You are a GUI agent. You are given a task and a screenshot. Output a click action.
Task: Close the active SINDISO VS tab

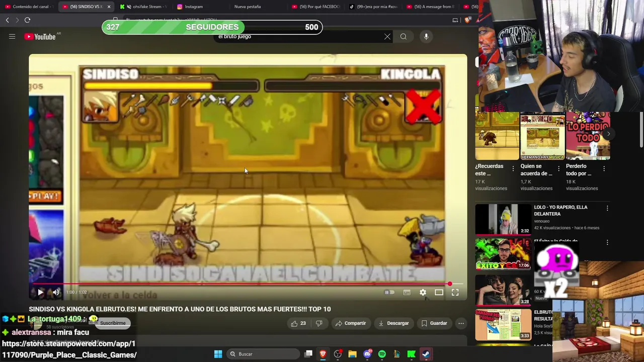[110, 7]
